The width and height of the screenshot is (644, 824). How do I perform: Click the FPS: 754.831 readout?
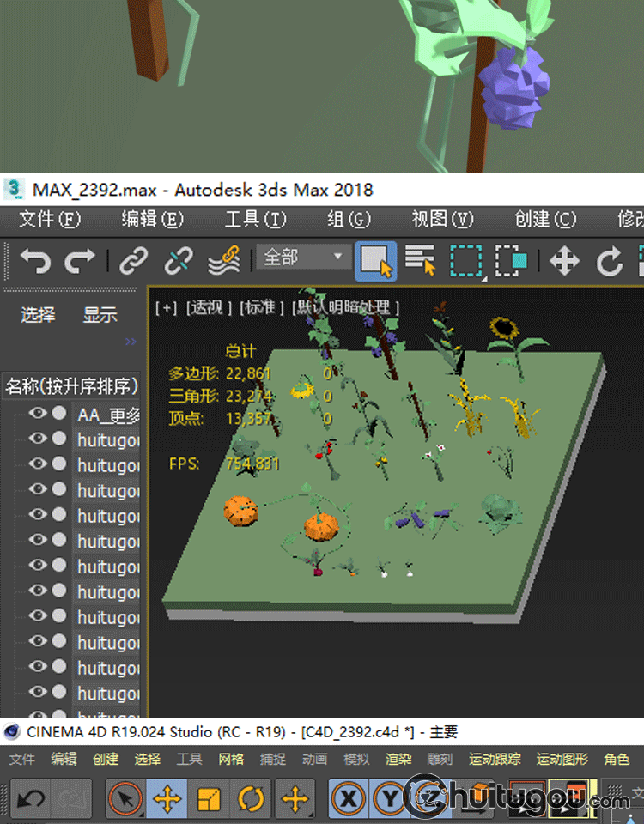coord(224,463)
